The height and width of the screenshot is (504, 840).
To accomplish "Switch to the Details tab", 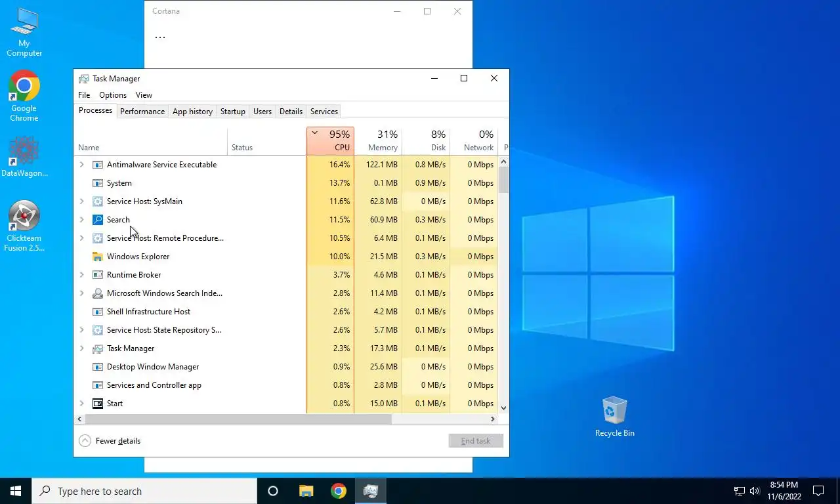I will pyautogui.click(x=291, y=112).
